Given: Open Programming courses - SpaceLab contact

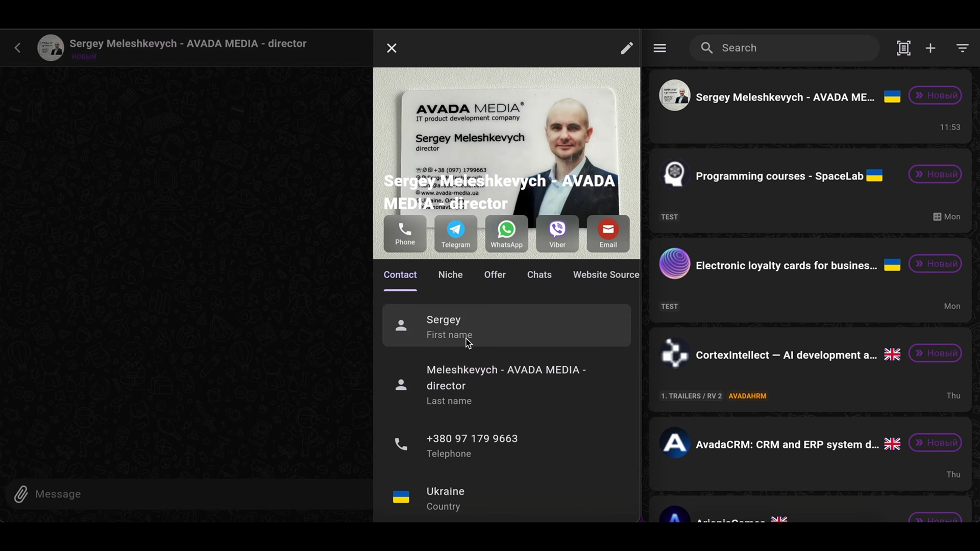Looking at the screenshot, I should click(x=810, y=192).
